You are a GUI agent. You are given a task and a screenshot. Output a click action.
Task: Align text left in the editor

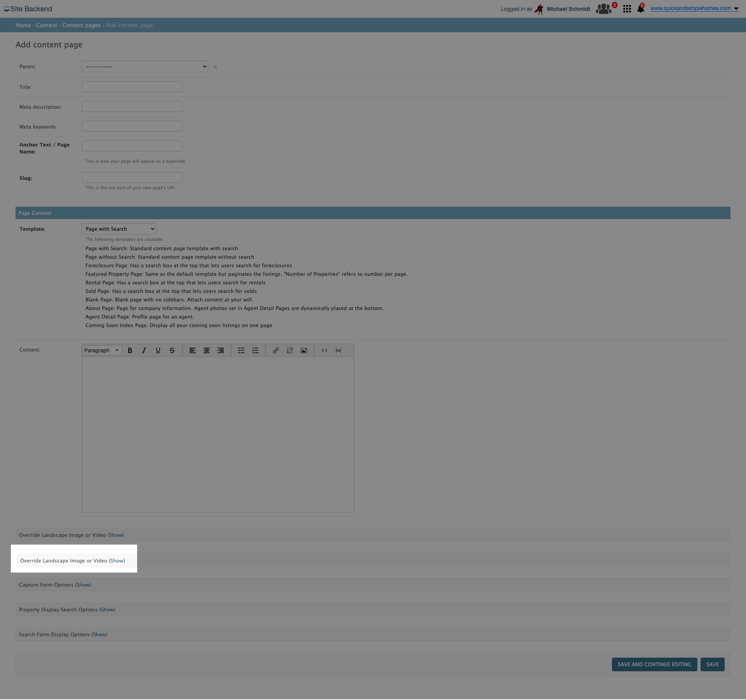coord(193,350)
